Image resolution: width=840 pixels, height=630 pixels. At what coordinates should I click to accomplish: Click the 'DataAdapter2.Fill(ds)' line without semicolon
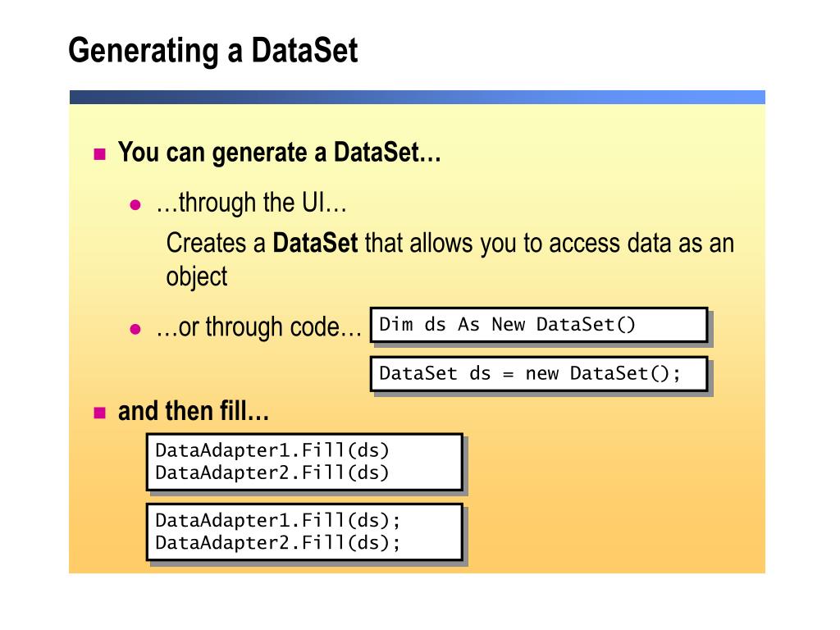pos(272,473)
